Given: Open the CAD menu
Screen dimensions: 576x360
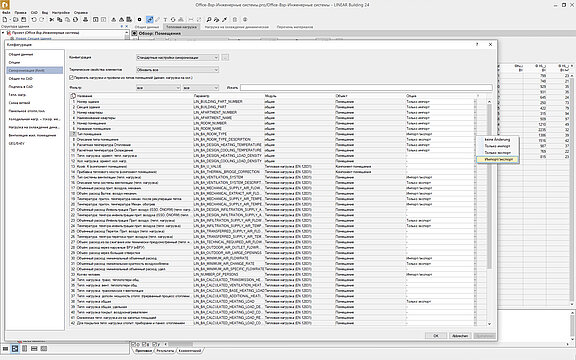Looking at the screenshot, I should point(34,12).
